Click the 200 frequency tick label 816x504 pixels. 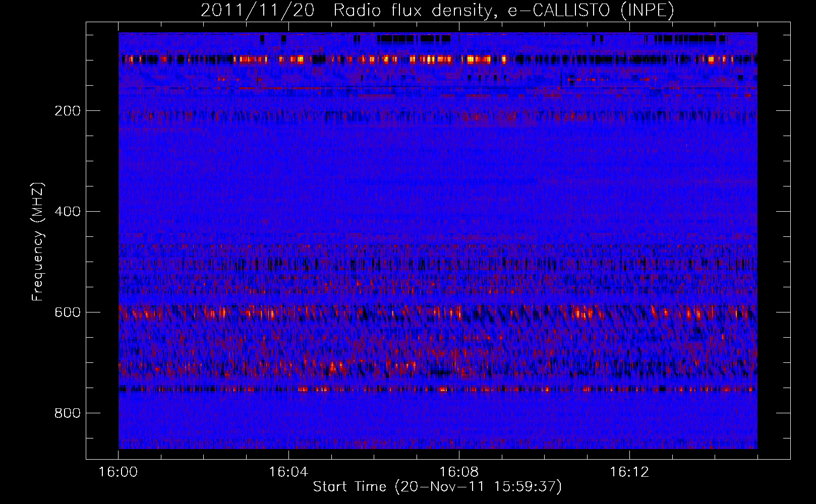click(68, 111)
